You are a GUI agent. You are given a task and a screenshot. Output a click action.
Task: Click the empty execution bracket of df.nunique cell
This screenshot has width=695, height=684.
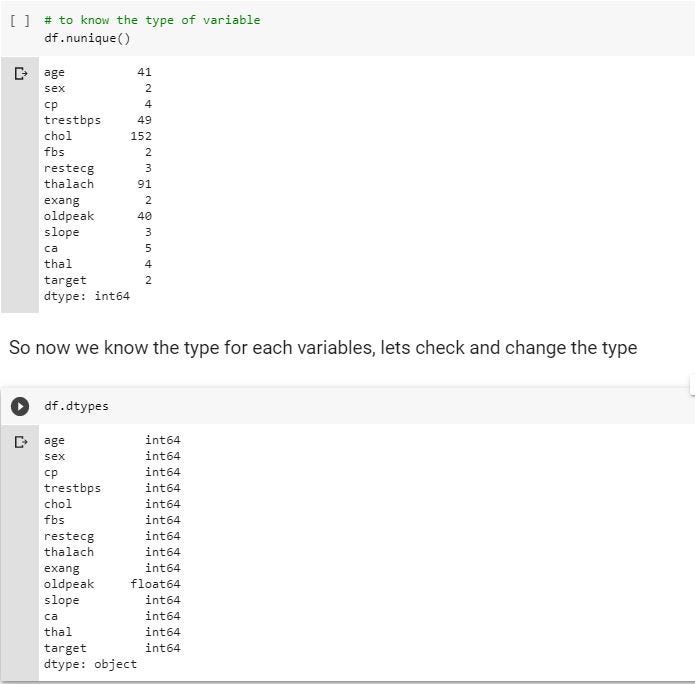[x=20, y=20]
